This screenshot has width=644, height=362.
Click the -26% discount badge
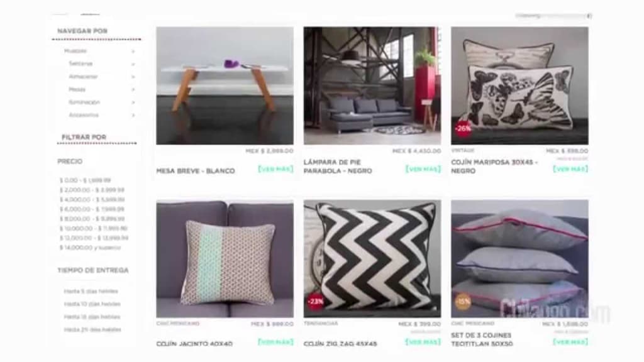463,128
